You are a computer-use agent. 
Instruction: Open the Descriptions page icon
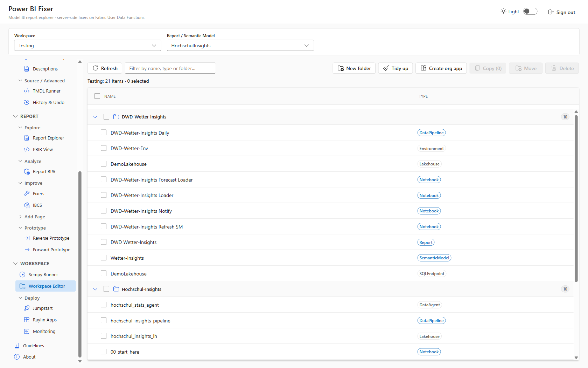[x=27, y=69]
